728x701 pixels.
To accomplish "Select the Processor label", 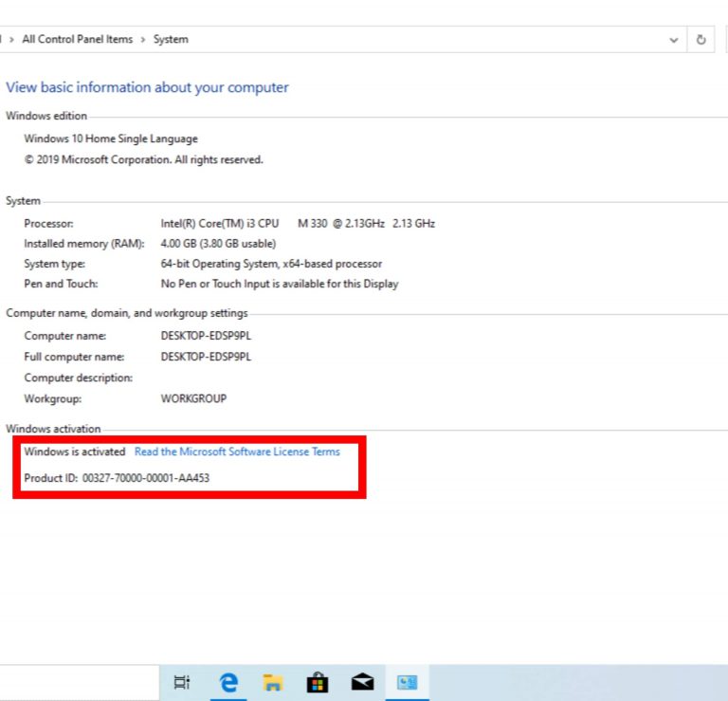I will pyautogui.click(x=48, y=224).
